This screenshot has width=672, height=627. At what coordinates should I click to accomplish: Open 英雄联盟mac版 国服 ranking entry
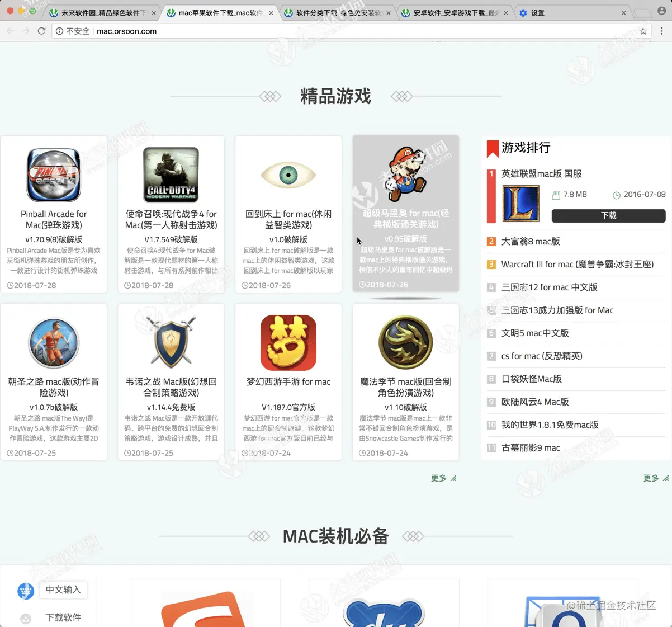pyautogui.click(x=541, y=174)
